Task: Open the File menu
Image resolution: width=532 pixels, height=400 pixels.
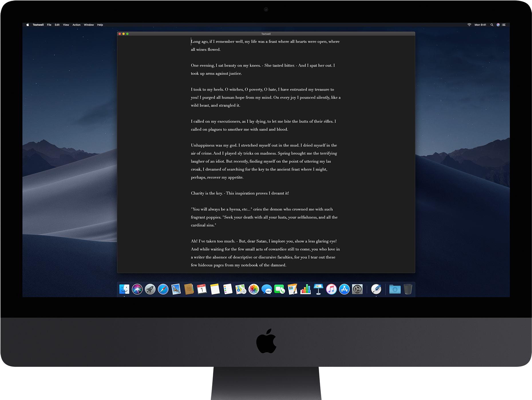Action: click(49, 25)
